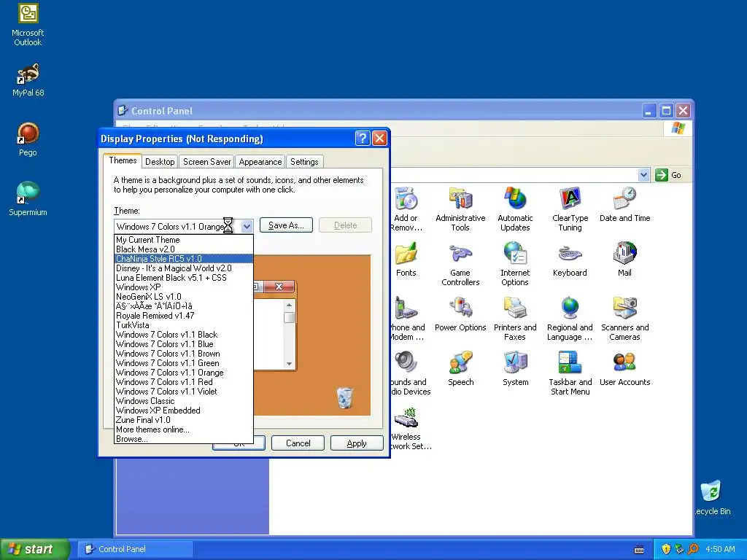
Task: Select Windows Classic theme
Action: coord(183,401)
